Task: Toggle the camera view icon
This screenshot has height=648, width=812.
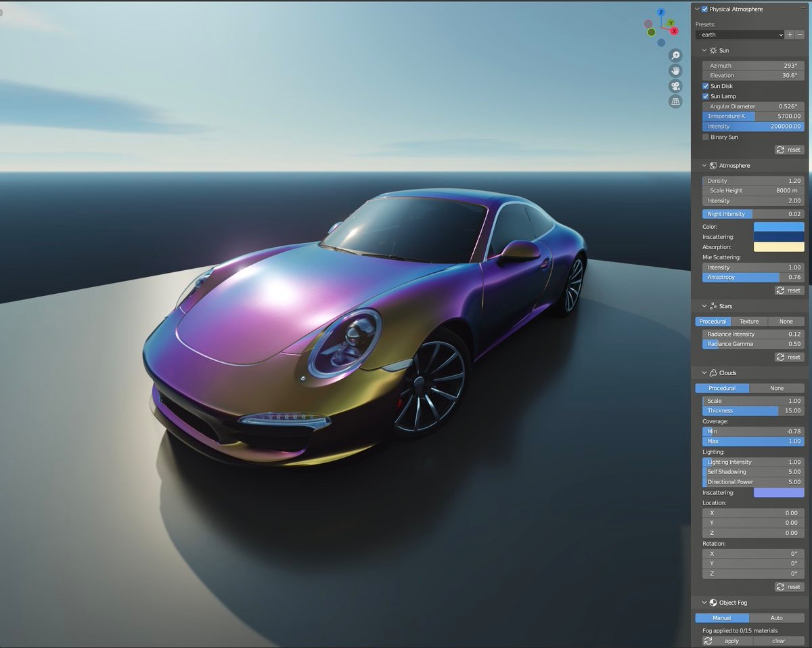Action: 675,86
